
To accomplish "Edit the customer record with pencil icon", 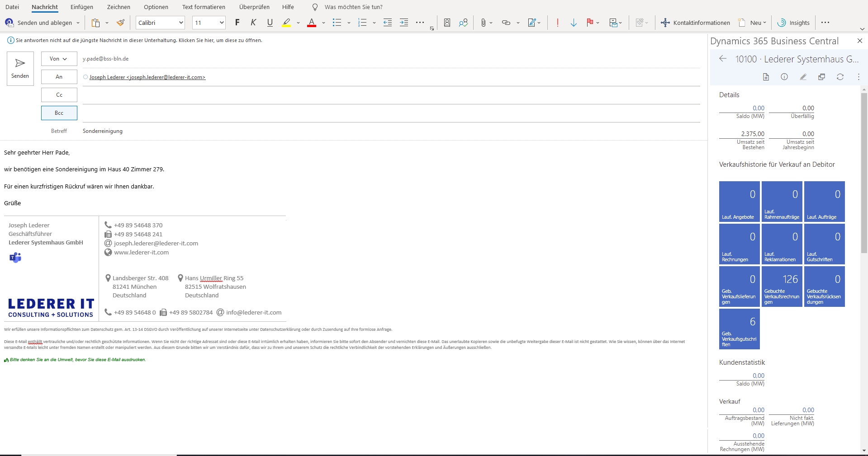I will [803, 77].
